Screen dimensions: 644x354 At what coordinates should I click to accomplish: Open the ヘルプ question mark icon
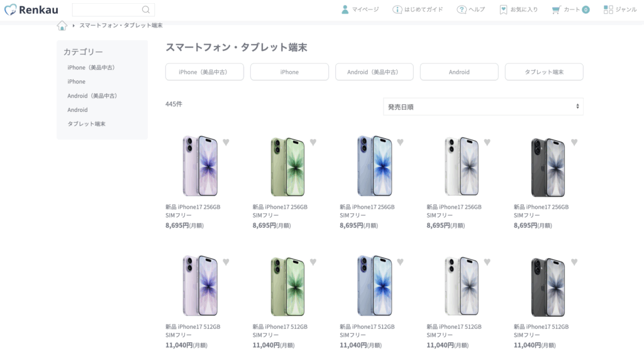(x=462, y=9)
